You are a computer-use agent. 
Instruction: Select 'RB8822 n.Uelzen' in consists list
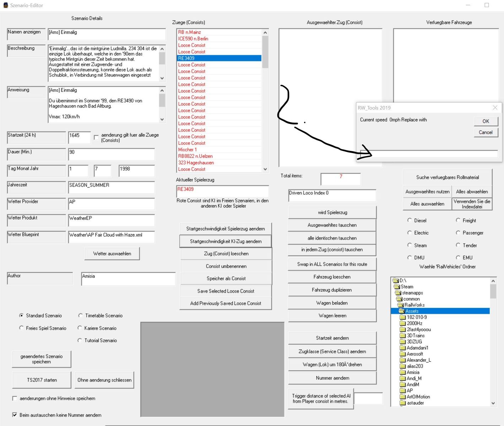point(195,156)
